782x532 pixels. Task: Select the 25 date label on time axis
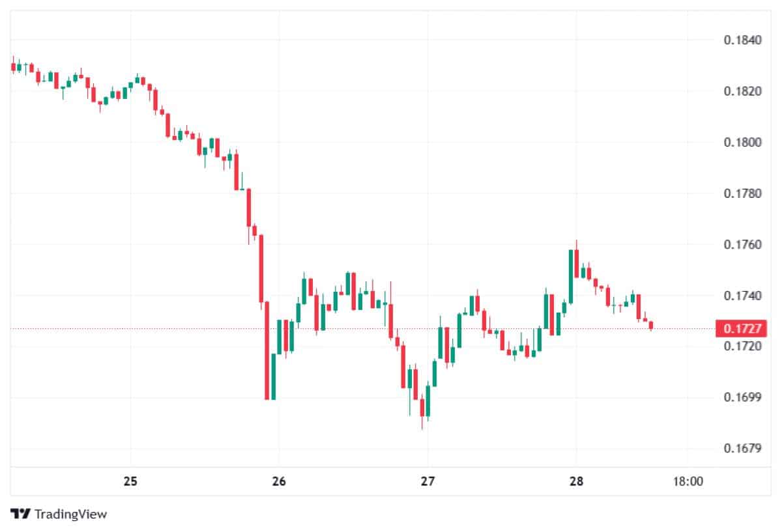130,482
